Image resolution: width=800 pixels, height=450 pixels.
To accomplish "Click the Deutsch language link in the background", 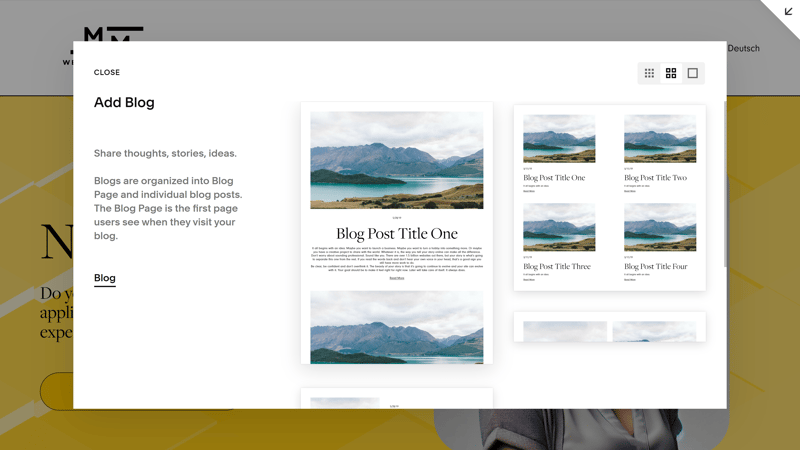I will tap(743, 48).
